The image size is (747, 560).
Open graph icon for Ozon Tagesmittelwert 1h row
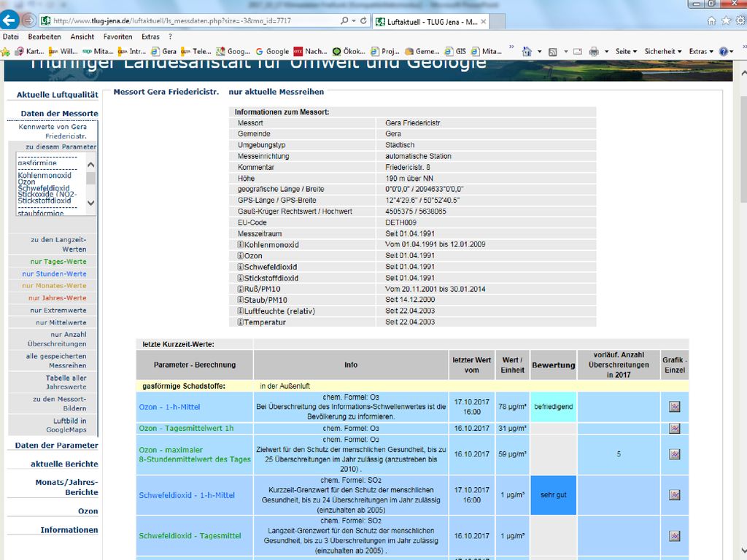point(675,428)
